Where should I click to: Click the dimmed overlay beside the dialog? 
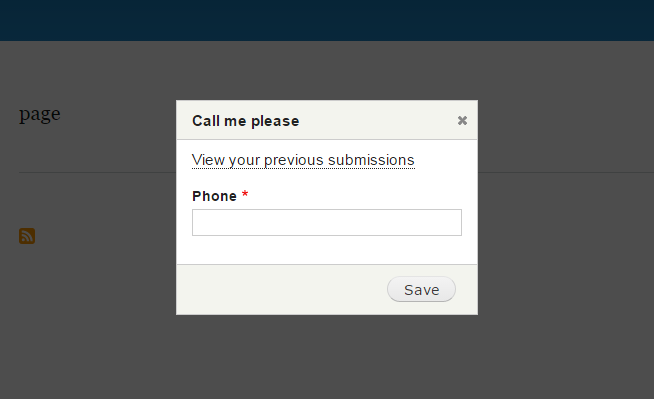tap(563, 250)
